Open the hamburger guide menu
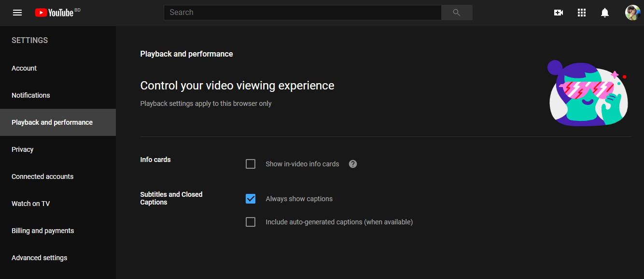This screenshot has height=279, width=644. [17, 13]
